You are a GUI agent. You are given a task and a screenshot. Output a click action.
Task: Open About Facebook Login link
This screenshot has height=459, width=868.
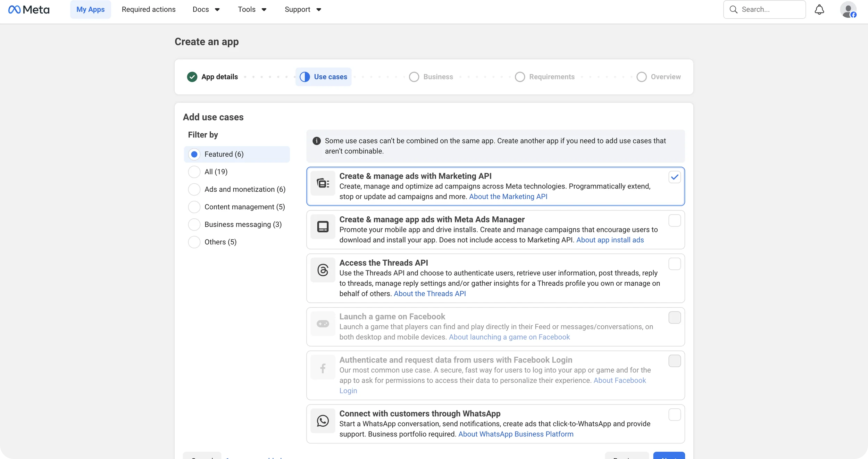tap(620, 381)
